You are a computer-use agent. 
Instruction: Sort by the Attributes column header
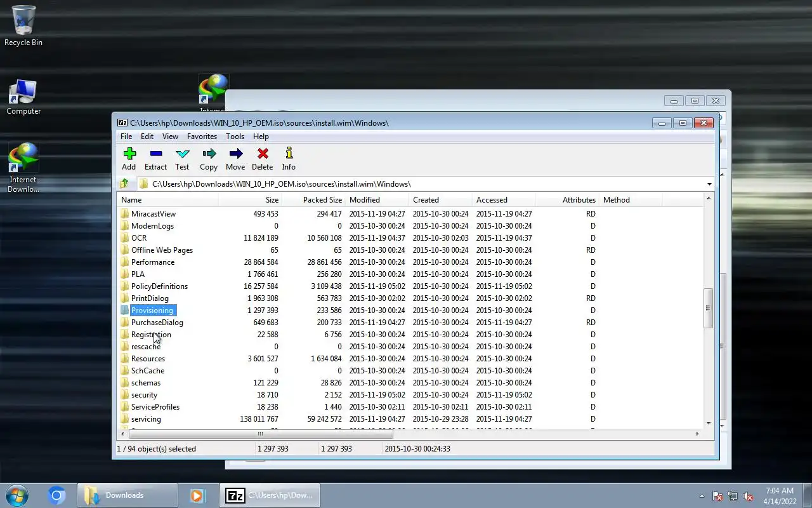point(567,200)
